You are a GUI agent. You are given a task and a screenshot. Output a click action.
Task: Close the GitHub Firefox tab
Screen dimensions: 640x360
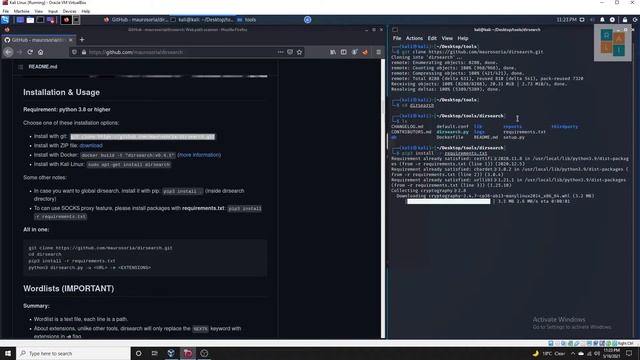pos(71,40)
